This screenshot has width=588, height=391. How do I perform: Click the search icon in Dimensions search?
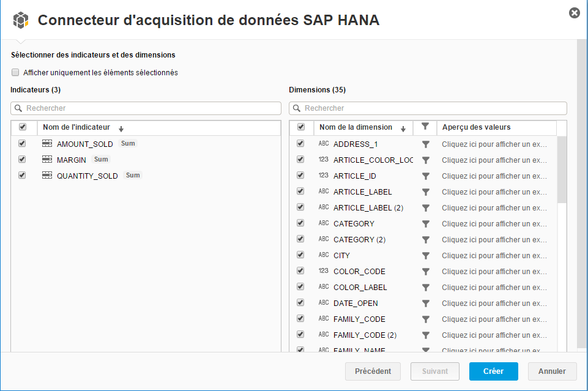click(x=297, y=108)
